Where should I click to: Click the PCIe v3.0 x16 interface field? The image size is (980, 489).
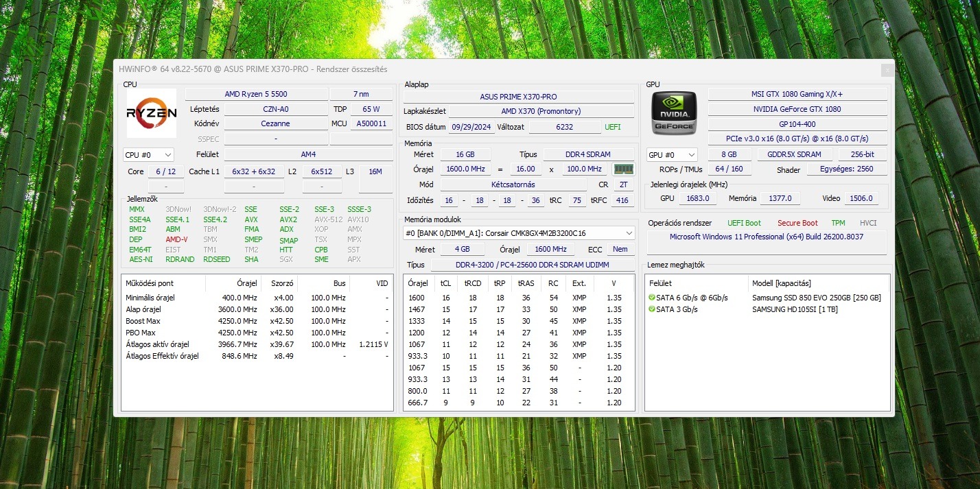coord(797,139)
